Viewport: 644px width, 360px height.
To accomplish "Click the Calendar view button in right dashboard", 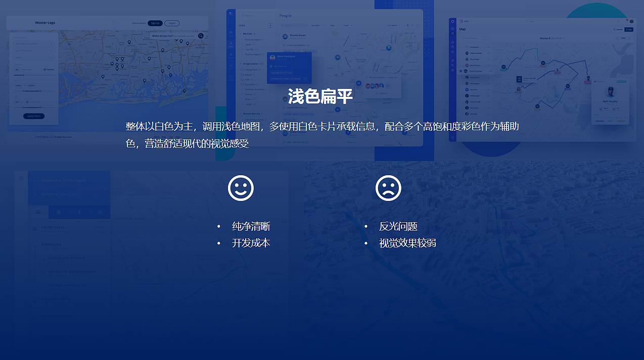I will tap(618, 29).
